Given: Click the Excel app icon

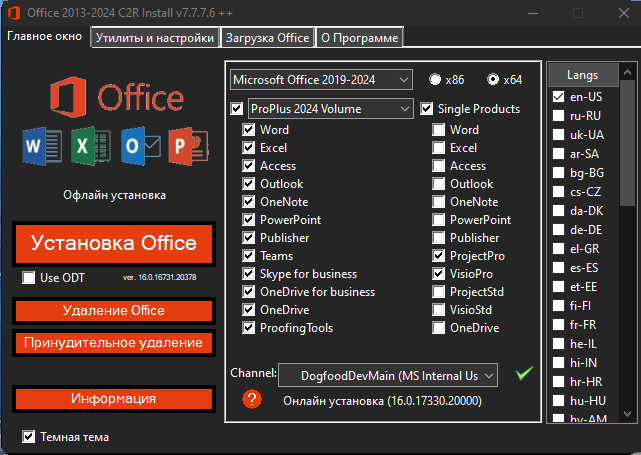Looking at the screenshot, I should pos(91,146).
